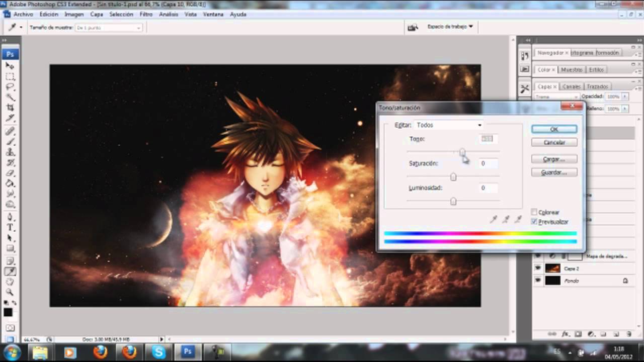Open the Editar Todos dropdown
644x362 pixels.
[x=448, y=125]
